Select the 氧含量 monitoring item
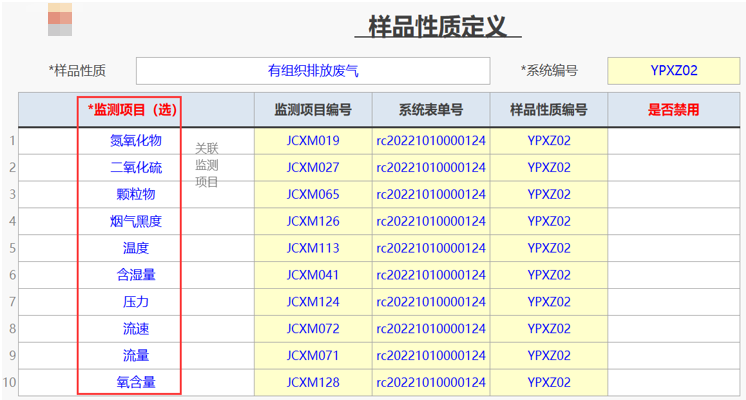746x400 pixels. point(135,382)
